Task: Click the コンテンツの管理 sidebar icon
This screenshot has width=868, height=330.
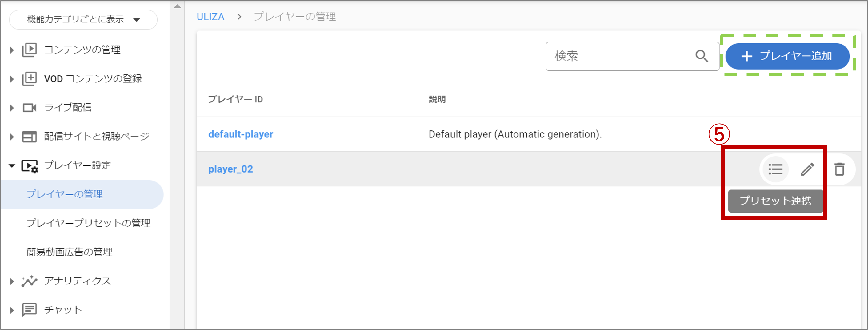Action: click(x=30, y=50)
